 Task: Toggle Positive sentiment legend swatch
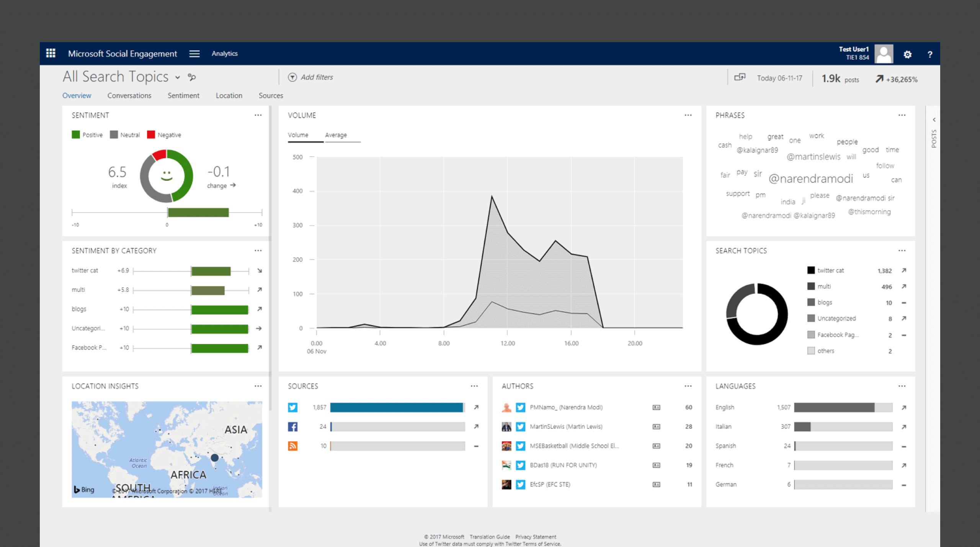[x=76, y=135]
